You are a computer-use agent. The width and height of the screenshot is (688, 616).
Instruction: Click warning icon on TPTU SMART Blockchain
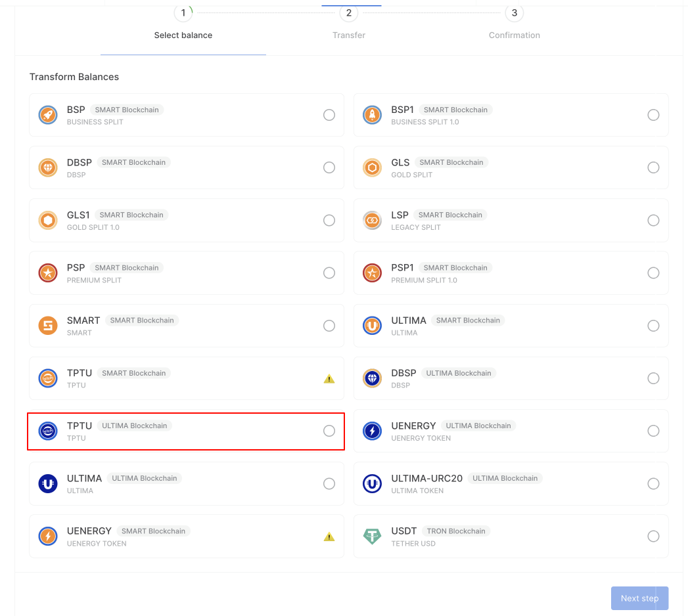click(329, 379)
